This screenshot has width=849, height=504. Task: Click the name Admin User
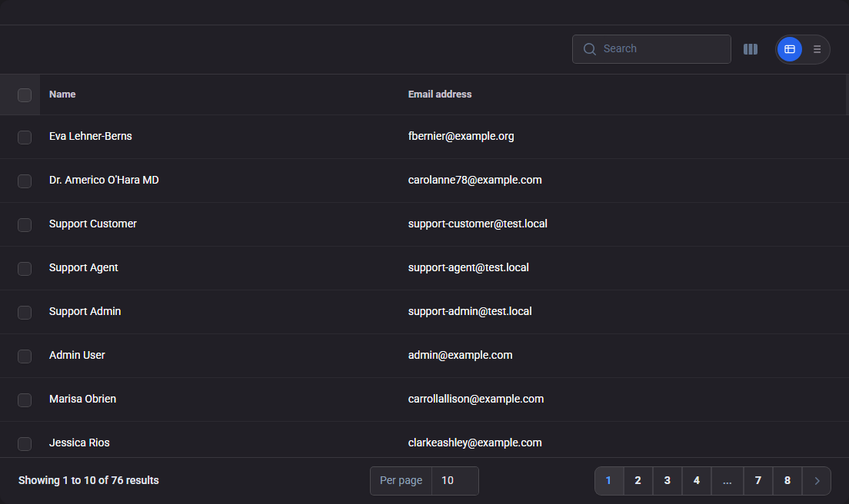(77, 355)
